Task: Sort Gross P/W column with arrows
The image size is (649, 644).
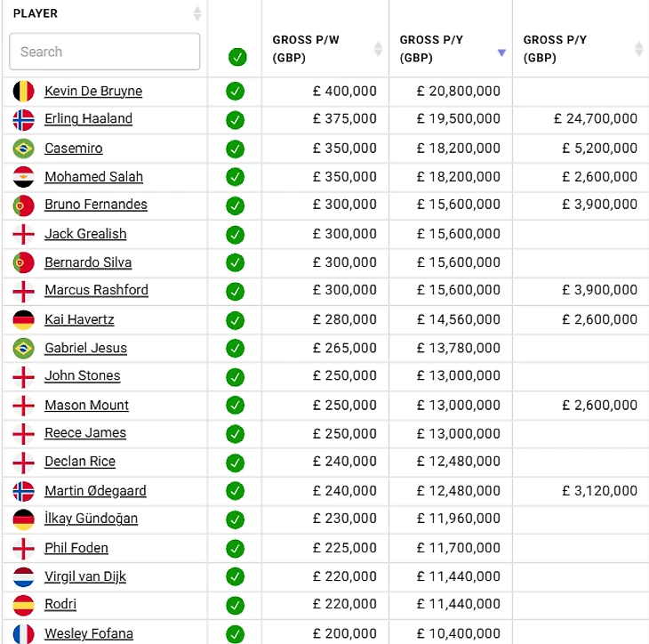Action: click(378, 48)
